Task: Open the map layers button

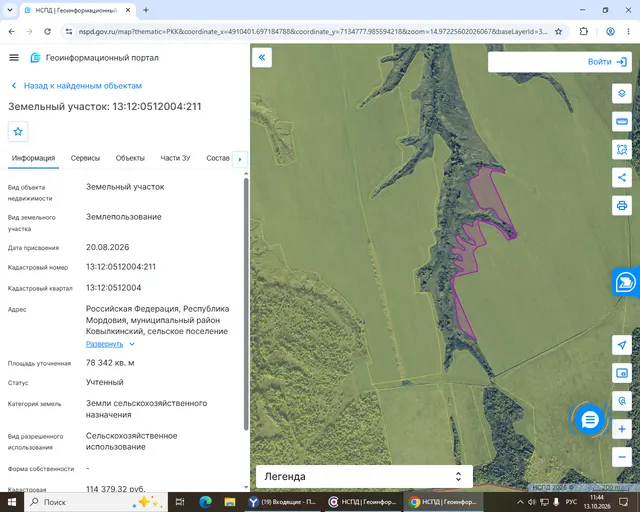Action: click(622, 93)
